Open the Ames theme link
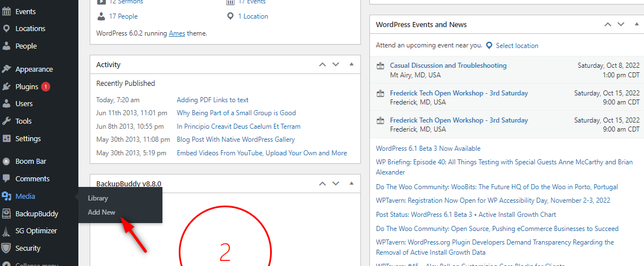 point(177,33)
